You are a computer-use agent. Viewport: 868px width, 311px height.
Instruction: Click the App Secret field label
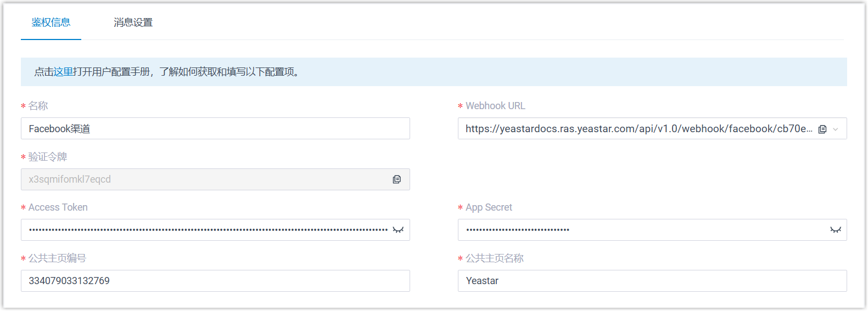489,207
